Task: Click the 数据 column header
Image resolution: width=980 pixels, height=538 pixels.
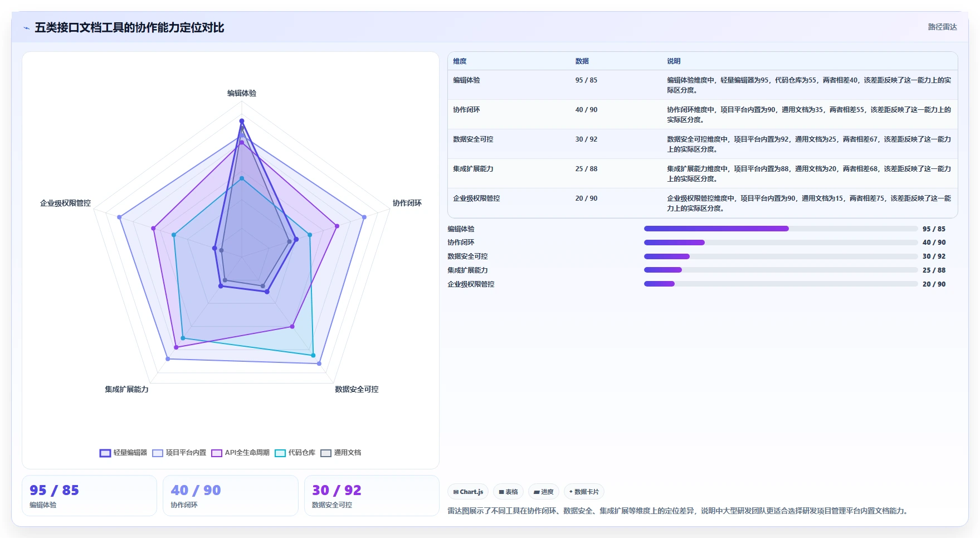Action: pos(582,61)
